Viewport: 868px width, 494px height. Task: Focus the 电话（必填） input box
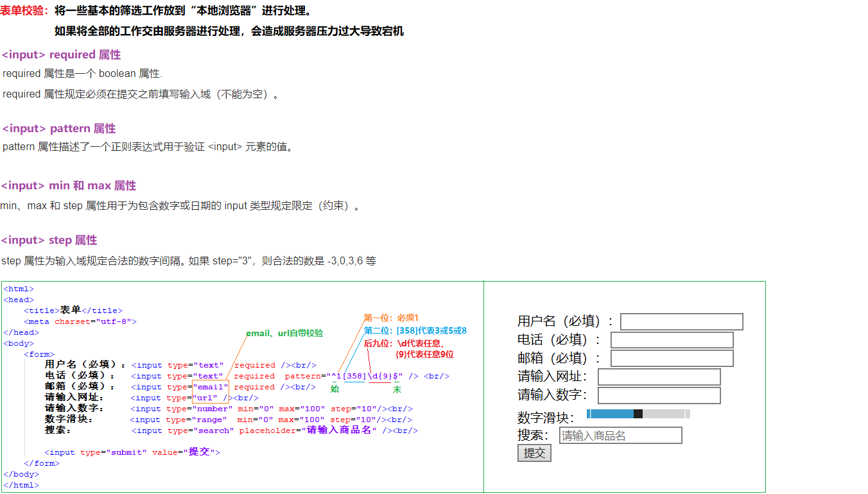coord(672,340)
